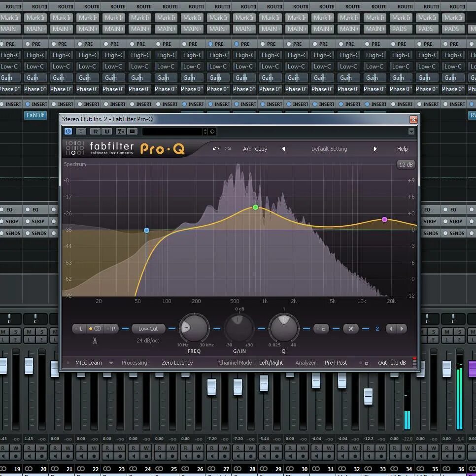Click the -12.2 volume value on channel 33
Viewport: 476px width, 476px height.
(x=369, y=439)
